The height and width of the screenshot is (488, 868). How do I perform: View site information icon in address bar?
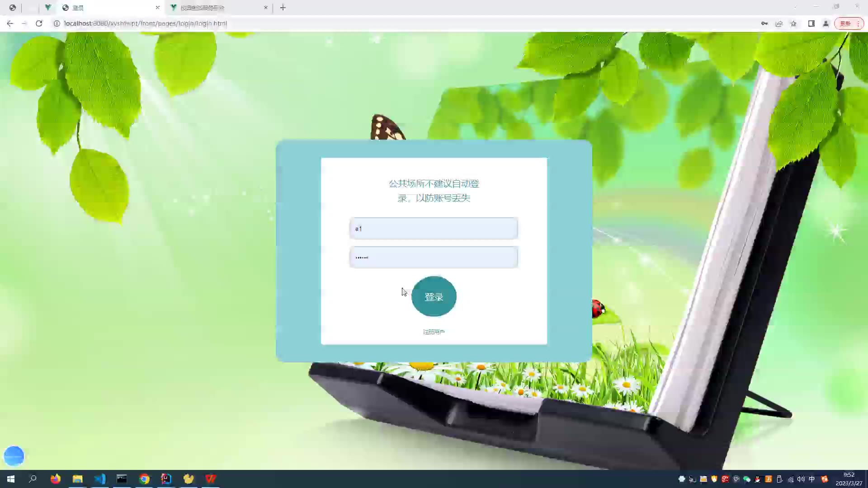click(x=57, y=23)
